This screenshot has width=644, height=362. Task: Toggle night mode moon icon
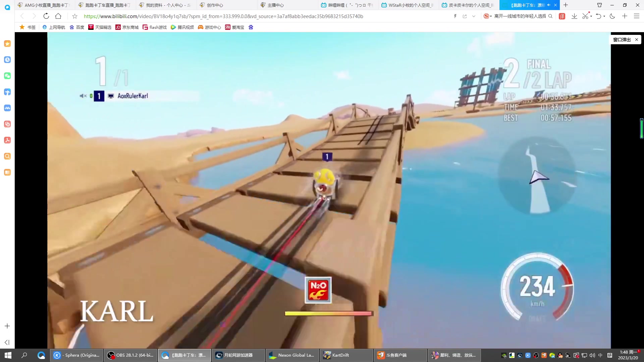pyautogui.click(x=612, y=16)
